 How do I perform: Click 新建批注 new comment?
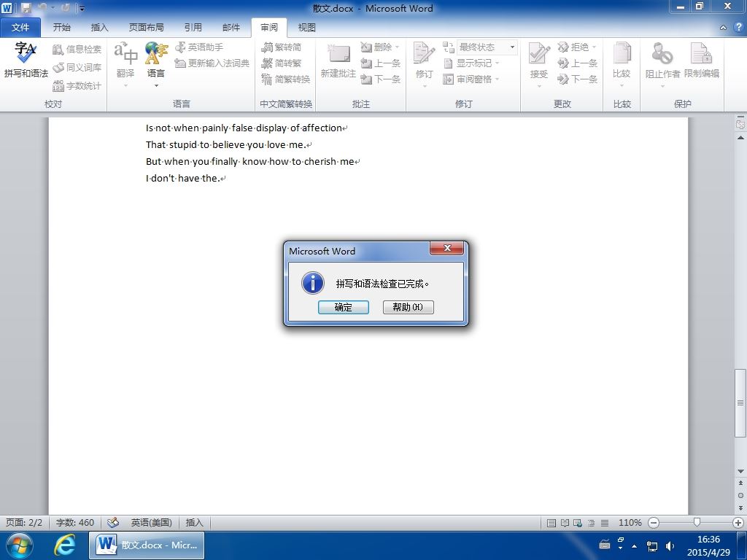tap(338, 61)
